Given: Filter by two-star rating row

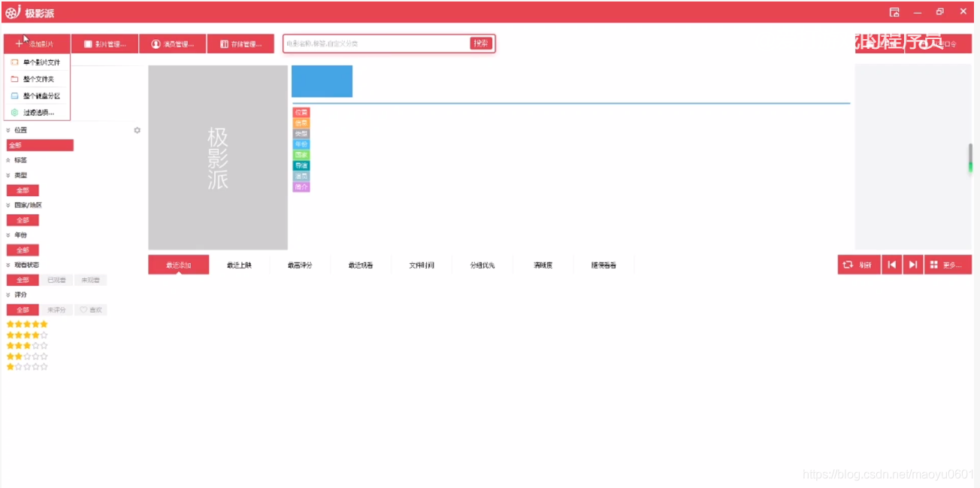Looking at the screenshot, I should (27, 356).
